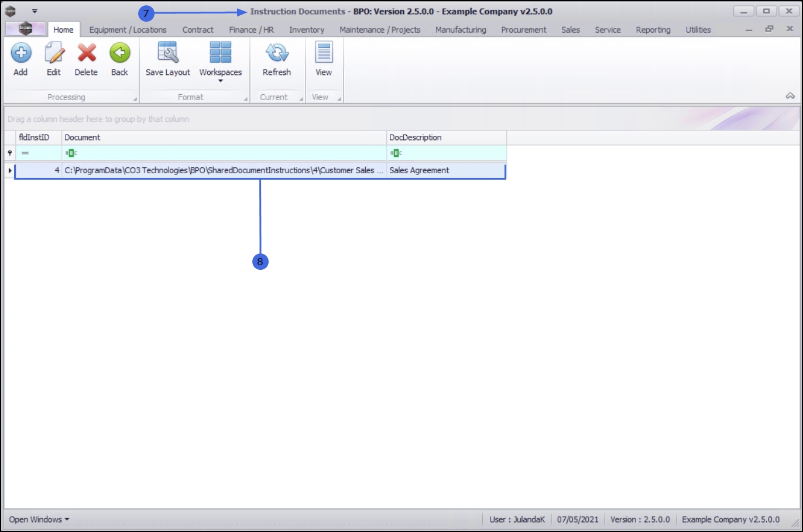Image resolution: width=803 pixels, height=532 pixels.
Task: Click the fldInstID filter row cell
Action: 39,153
